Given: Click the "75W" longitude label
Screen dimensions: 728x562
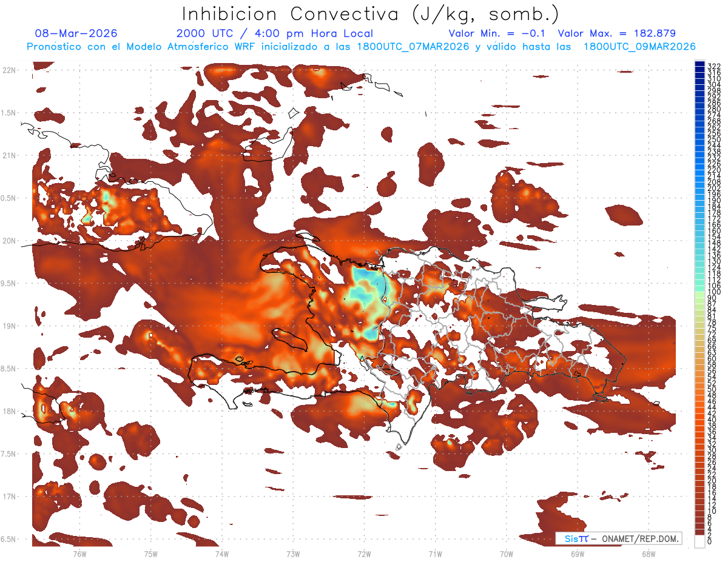Looking at the screenshot, I should 151,554.
